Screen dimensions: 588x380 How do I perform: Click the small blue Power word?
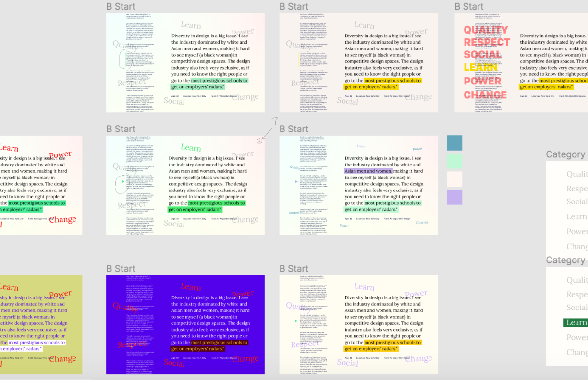pyautogui.click(x=417, y=149)
